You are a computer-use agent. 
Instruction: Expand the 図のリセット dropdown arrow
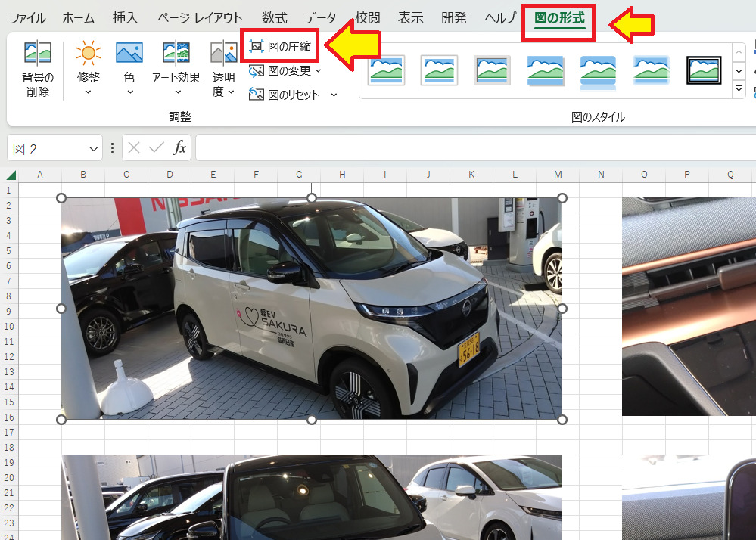coord(334,95)
